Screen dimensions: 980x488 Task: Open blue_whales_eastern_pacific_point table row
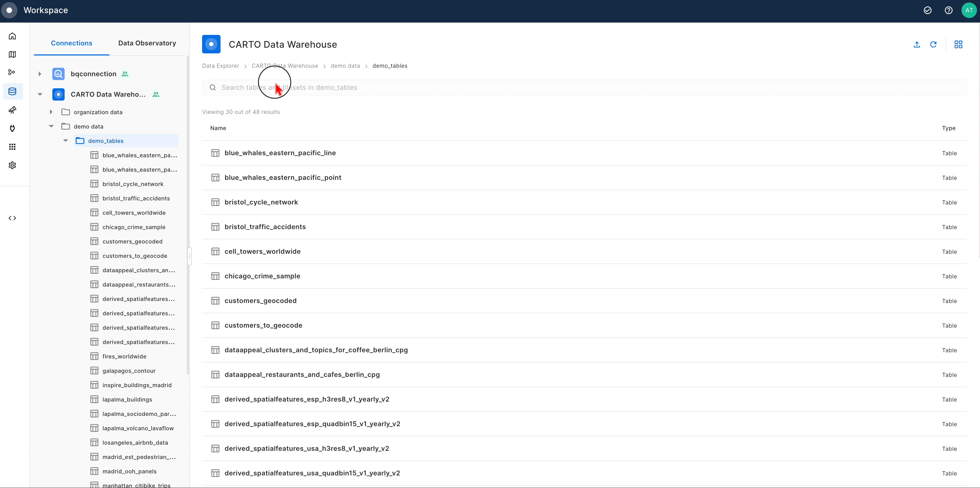coord(584,178)
